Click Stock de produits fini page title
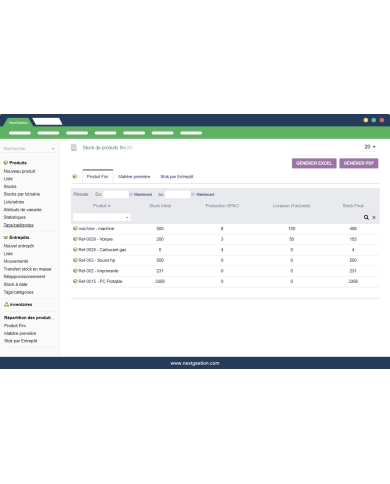The width and height of the screenshot is (390, 484). 104,147
